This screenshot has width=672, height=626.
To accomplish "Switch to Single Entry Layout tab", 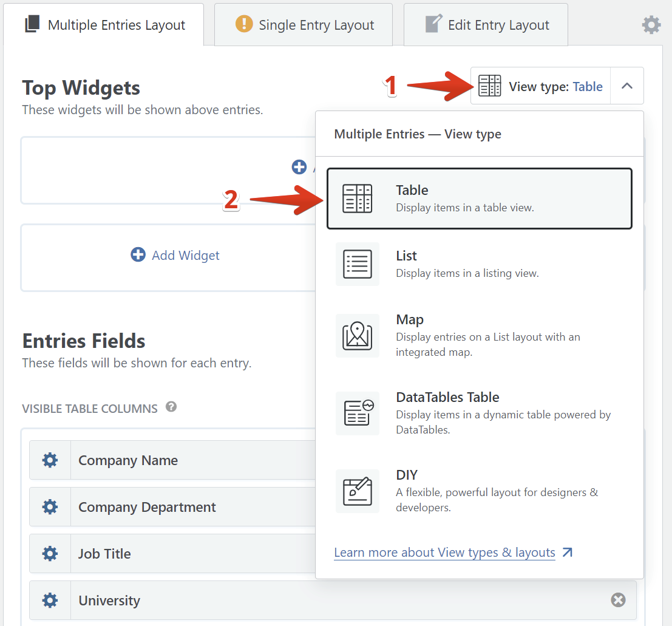I will (304, 26).
